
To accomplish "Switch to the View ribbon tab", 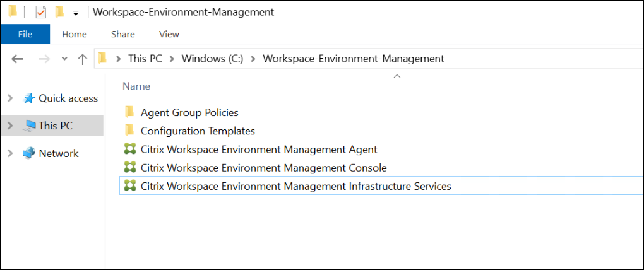I will point(169,34).
